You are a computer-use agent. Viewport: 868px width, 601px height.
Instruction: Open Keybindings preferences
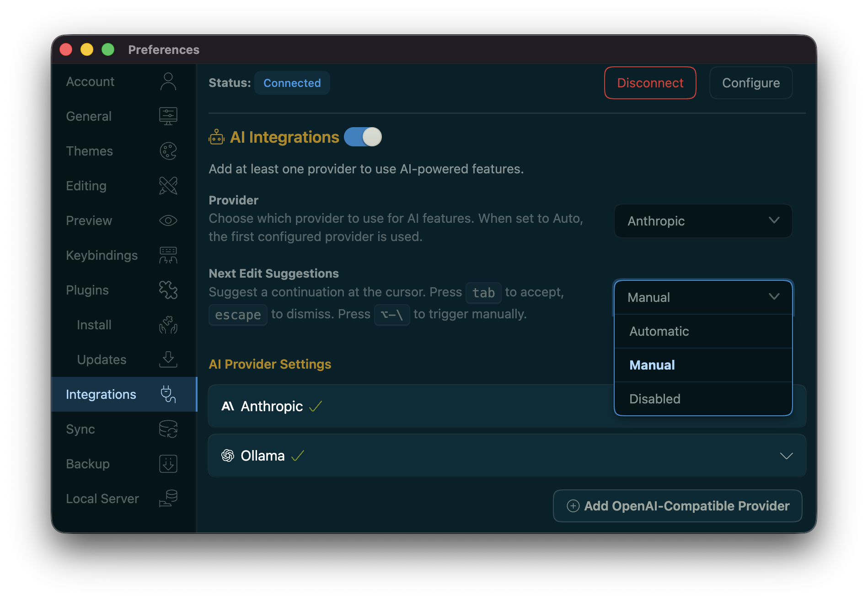[x=124, y=255]
